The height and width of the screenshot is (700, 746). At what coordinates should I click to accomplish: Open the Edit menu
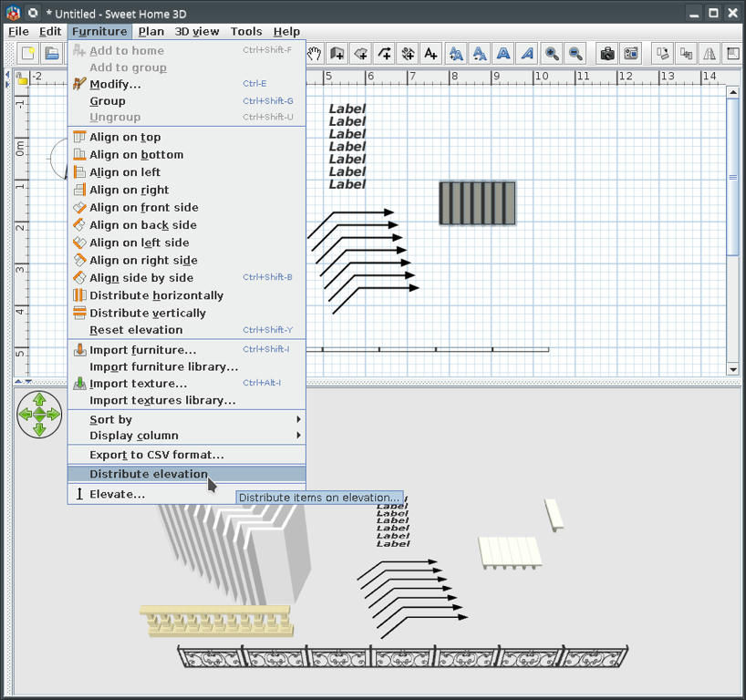pos(50,32)
